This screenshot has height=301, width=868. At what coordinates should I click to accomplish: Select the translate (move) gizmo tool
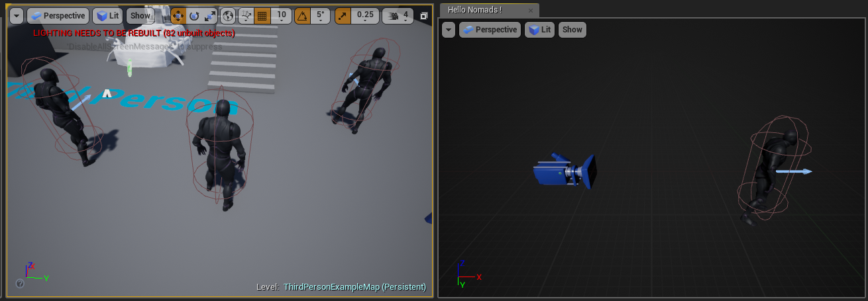pyautogui.click(x=178, y=15)
